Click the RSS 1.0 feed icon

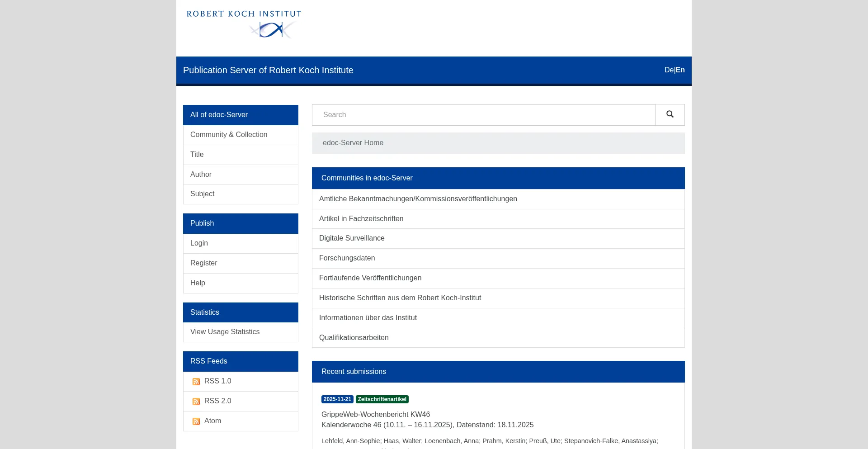coord(196,382)
